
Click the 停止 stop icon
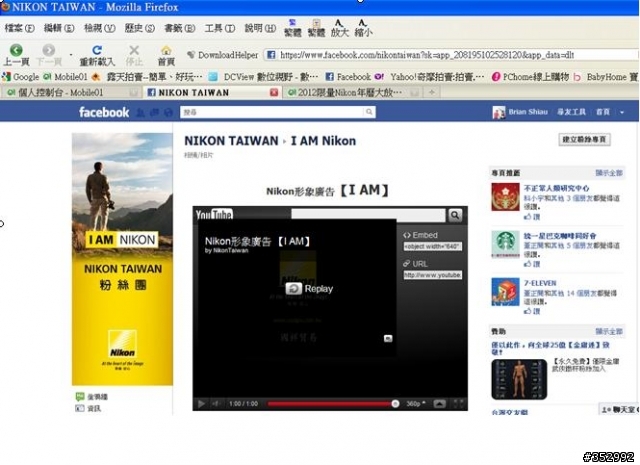pos(134,55)
